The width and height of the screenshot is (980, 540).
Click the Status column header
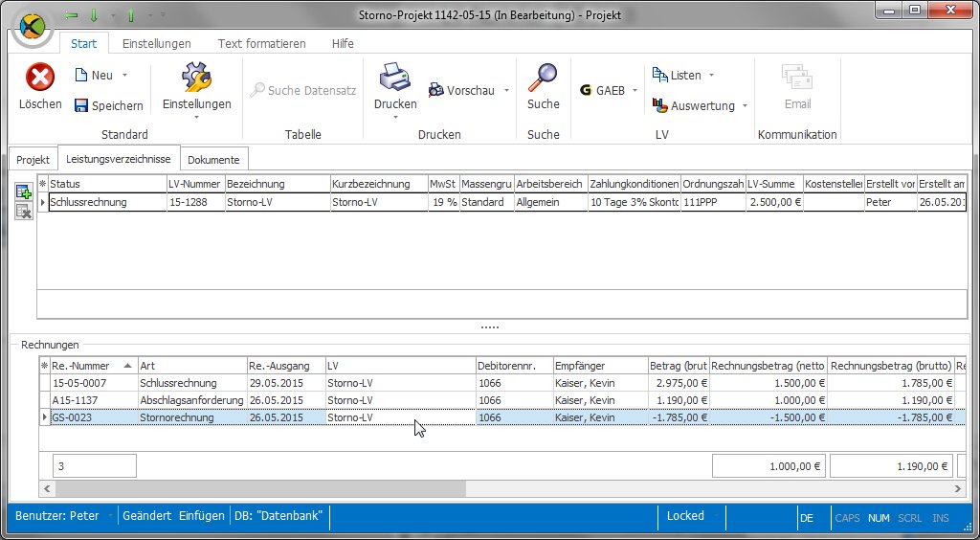click(107, 184)
